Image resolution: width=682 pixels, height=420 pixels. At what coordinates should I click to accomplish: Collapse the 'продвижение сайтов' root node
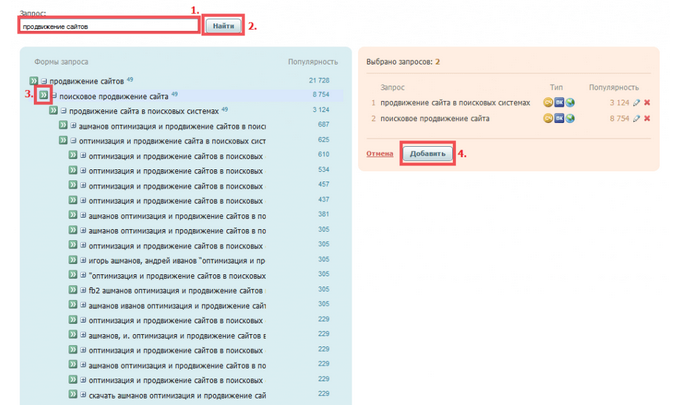coord(44,81)
